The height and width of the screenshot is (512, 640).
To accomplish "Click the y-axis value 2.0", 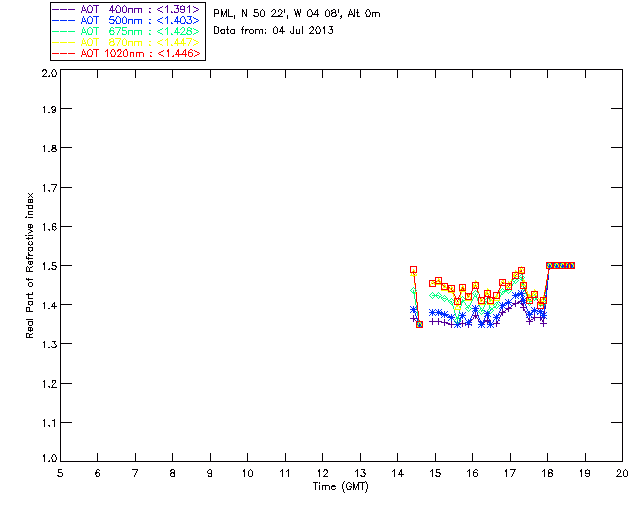I will 49,73.
